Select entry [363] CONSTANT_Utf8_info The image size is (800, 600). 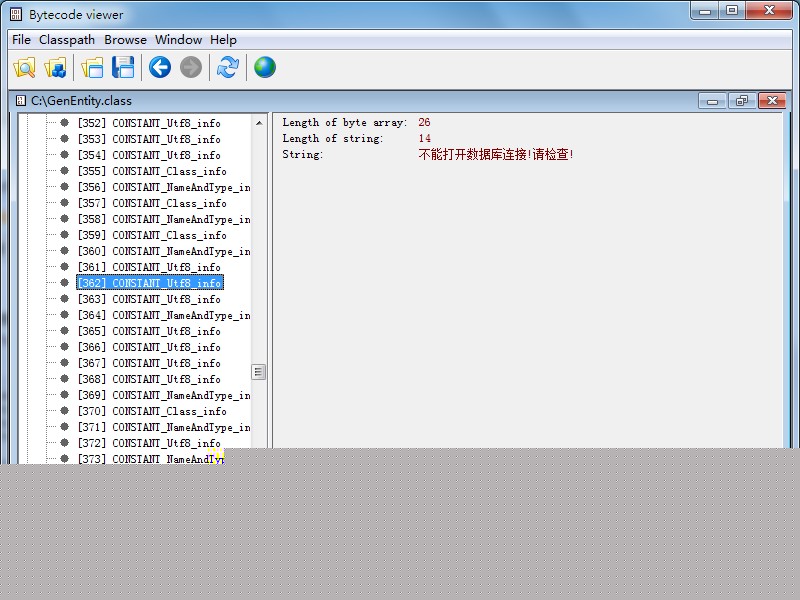click(149, 299)
